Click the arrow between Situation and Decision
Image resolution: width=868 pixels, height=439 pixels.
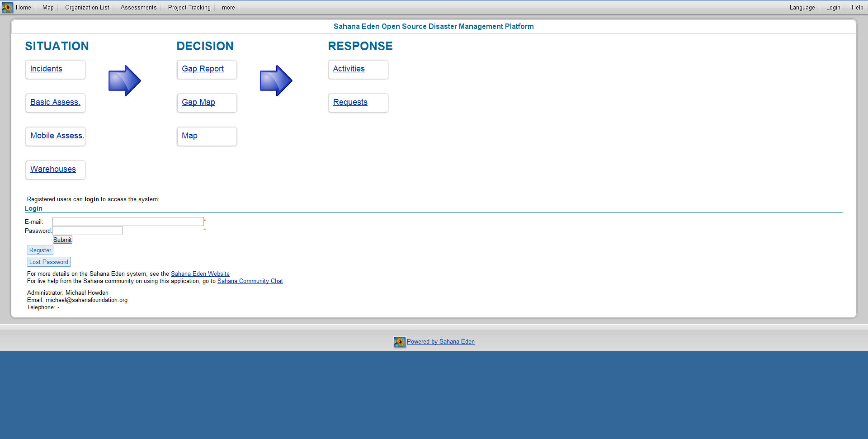point(124,80)
